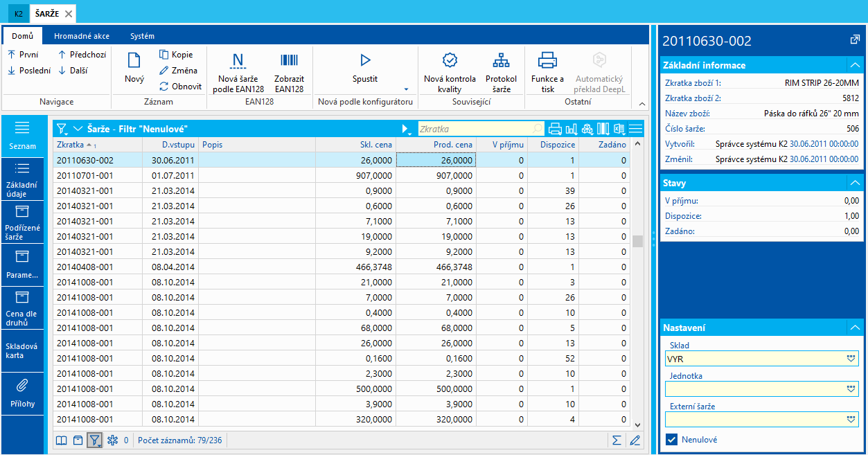
Task: Collapse the Základní informace section
Action: click(x=855, y=65)
